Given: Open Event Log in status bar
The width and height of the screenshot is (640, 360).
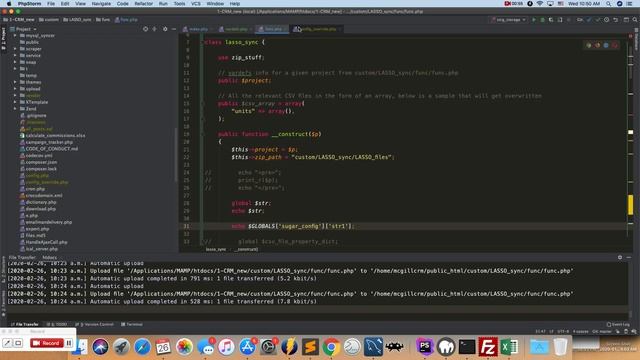Looking at the screenshot, I should (618, 324).
